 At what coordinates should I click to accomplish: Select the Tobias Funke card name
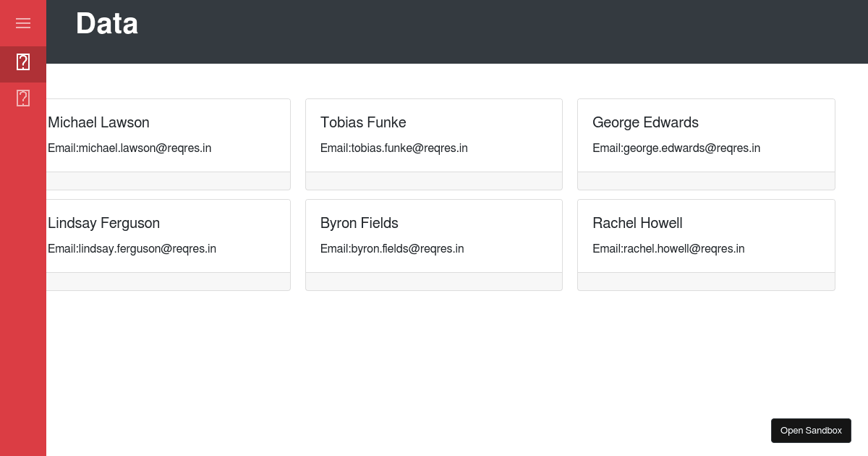(x=363, y=122)
